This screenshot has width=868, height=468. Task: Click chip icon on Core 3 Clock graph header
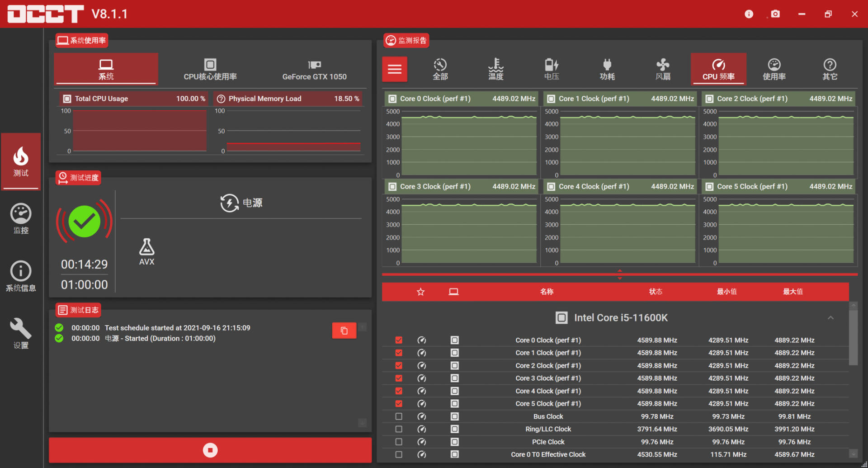tap(392, 186)
